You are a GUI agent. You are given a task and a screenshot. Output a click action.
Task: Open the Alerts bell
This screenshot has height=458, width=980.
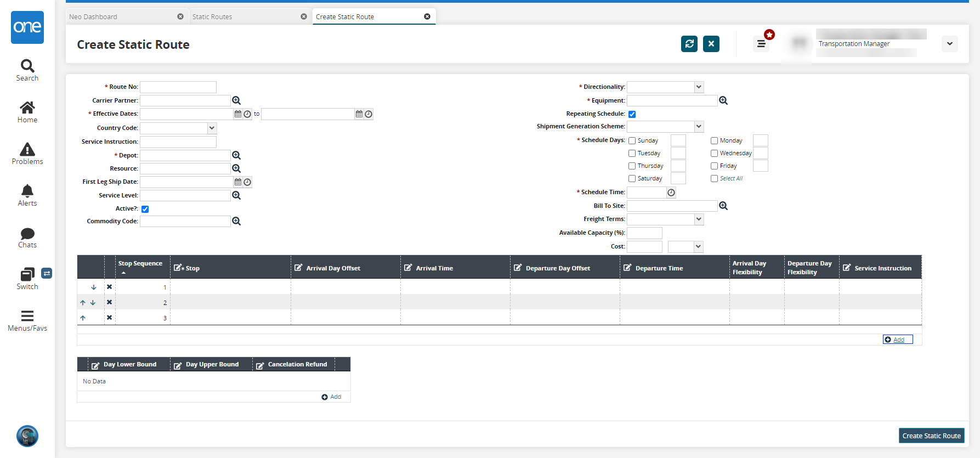coord(27,196)
